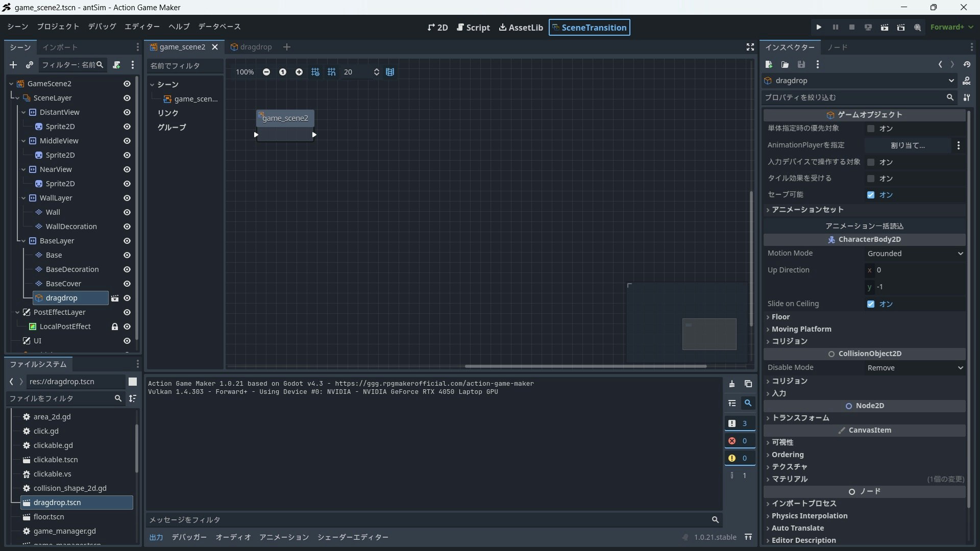Add a new node with plus icon
Viewport: 980px width, 551px height.
click(13, 65)
